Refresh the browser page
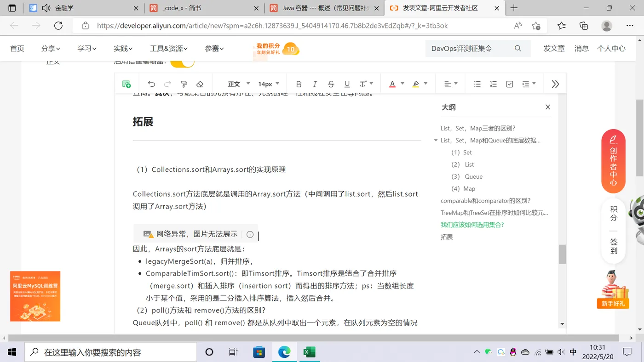 tap(58, 26)
